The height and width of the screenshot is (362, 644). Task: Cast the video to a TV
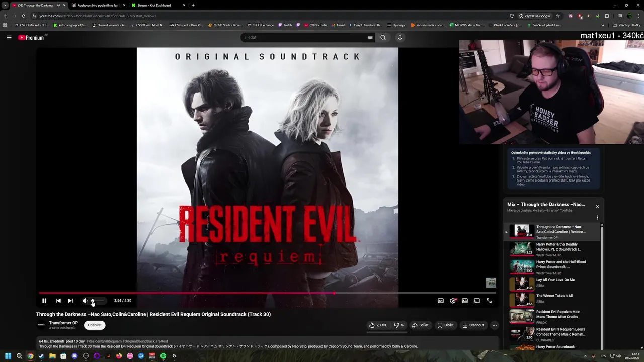(x=477, y=301)
